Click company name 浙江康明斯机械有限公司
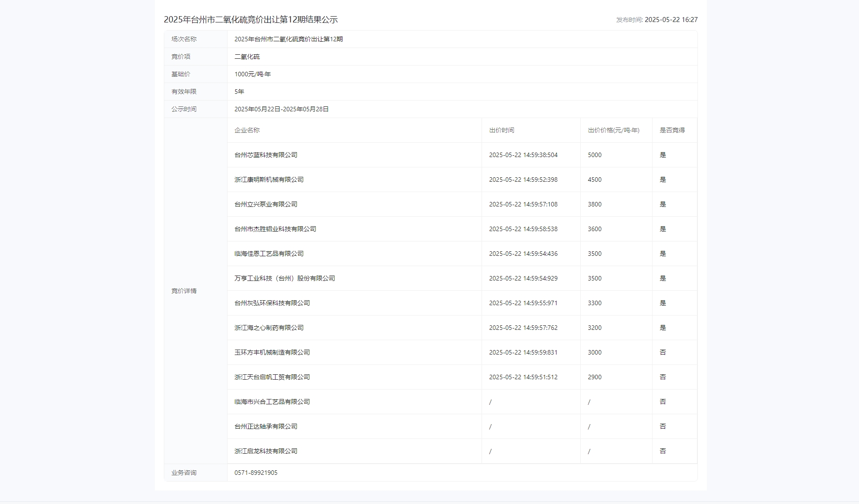 (x=269, y=180)
